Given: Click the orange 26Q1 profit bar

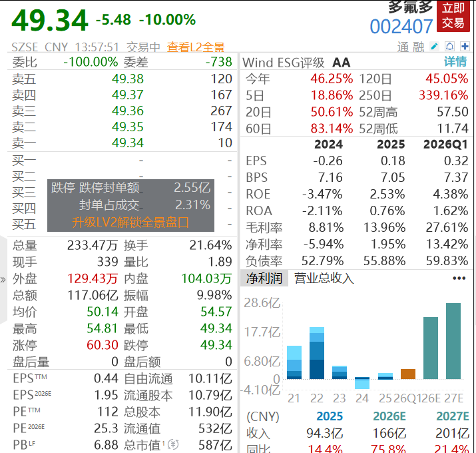Looking at the screenshot, I should 408,374.
